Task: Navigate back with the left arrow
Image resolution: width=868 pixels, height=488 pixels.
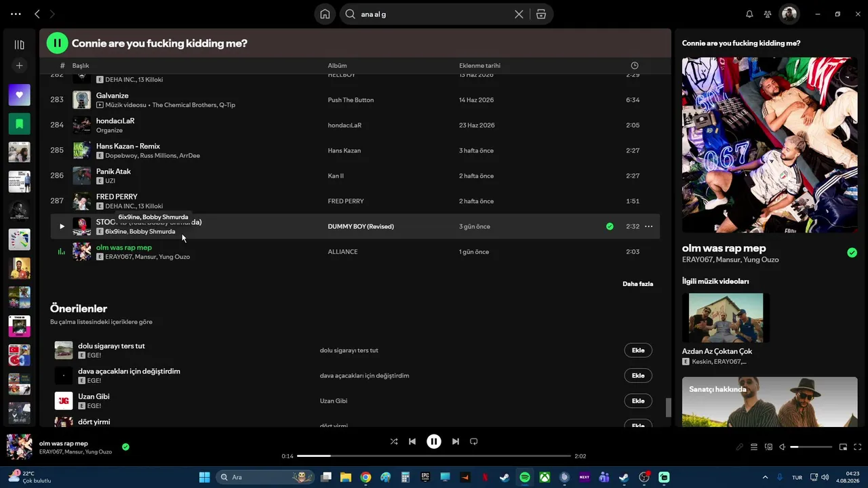Action: [x=37, y=14]
